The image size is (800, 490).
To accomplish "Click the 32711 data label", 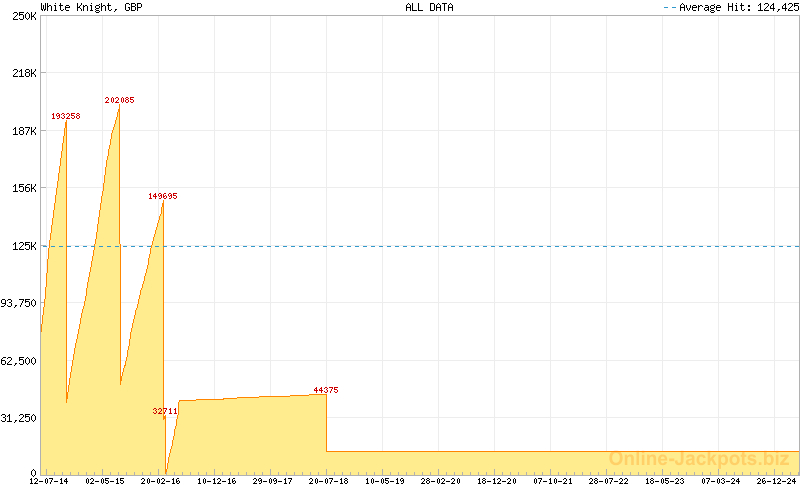I will (165, 411).
